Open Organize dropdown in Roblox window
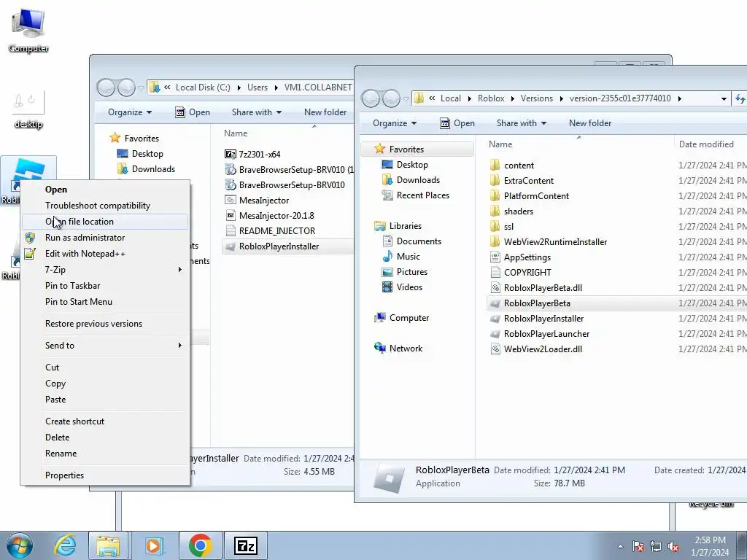 (x=395, y=123)
